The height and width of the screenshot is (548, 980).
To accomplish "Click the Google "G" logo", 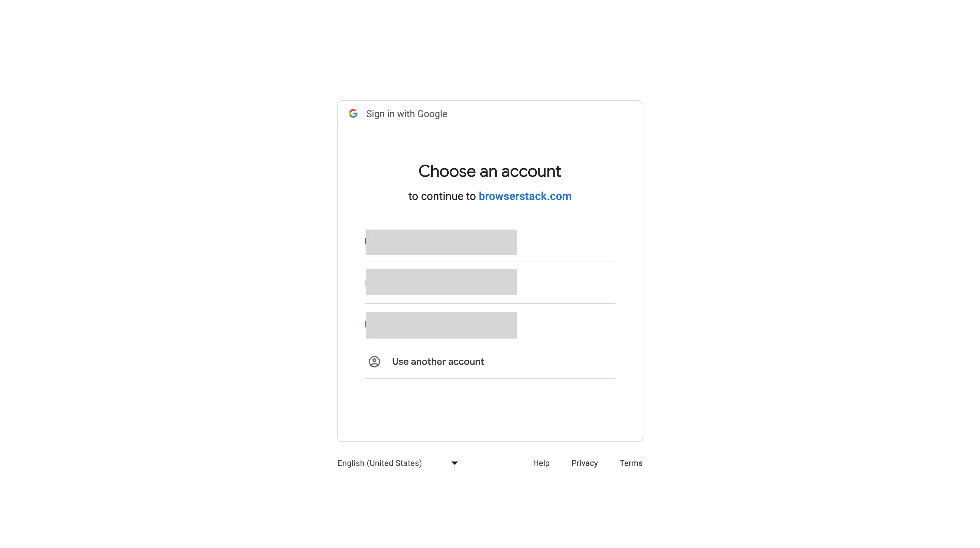I will [x=353, y=113].
